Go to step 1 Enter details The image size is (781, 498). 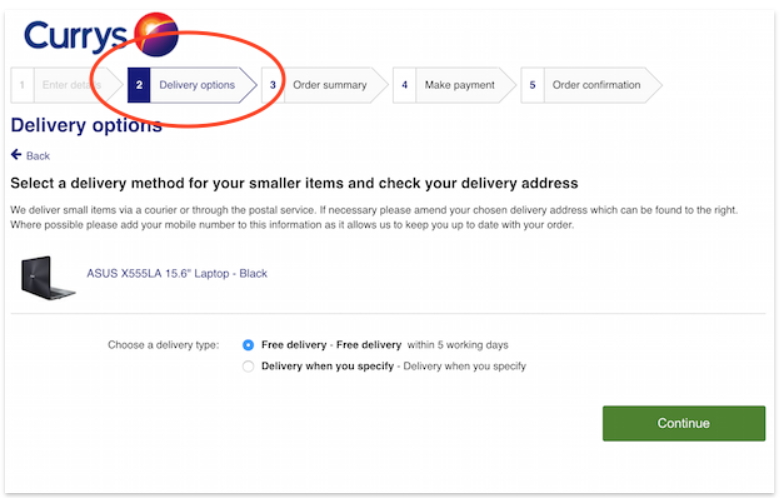coord(67,85)
